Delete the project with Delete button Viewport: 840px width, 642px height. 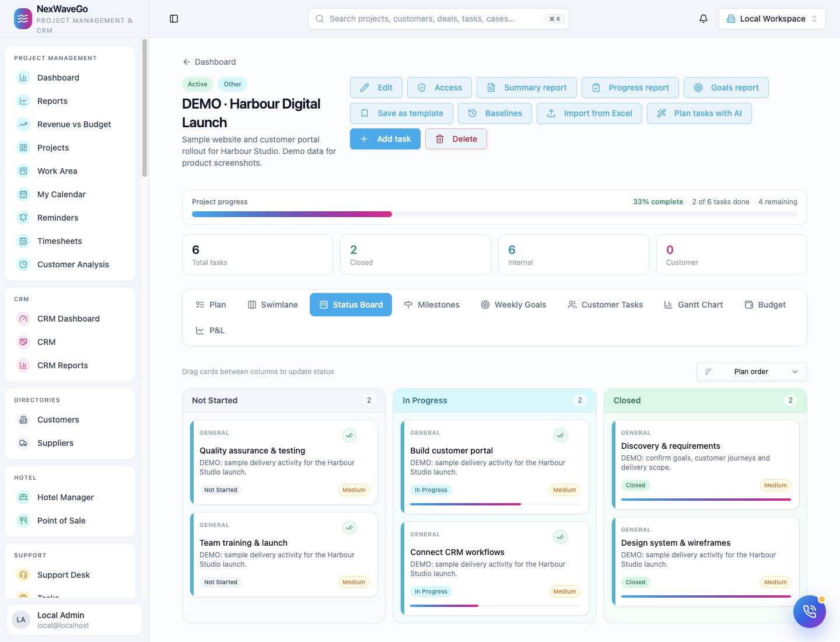(x=456, y=139)
